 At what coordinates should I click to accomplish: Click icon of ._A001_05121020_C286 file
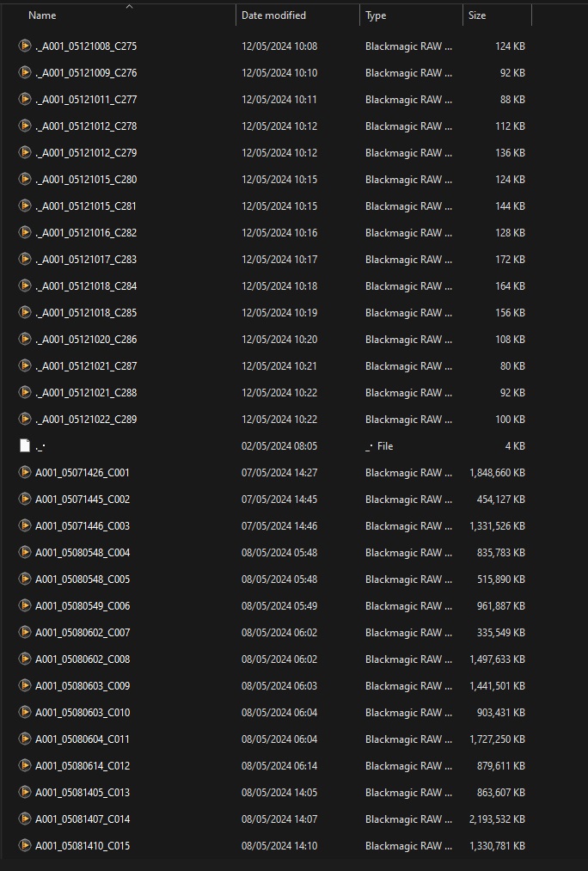24,339
